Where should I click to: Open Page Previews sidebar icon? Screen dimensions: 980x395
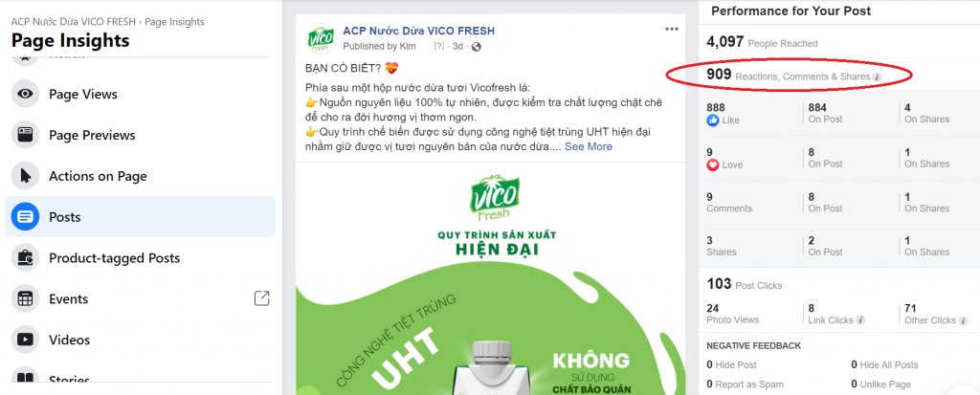click(25, 135)
